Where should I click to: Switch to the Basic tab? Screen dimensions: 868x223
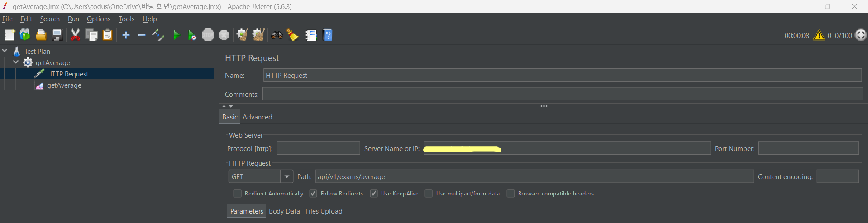[x=230, y=117]
